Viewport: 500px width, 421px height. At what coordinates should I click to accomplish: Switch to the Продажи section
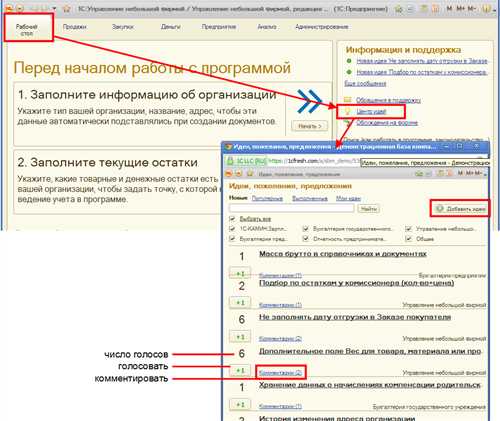[75, 27]
